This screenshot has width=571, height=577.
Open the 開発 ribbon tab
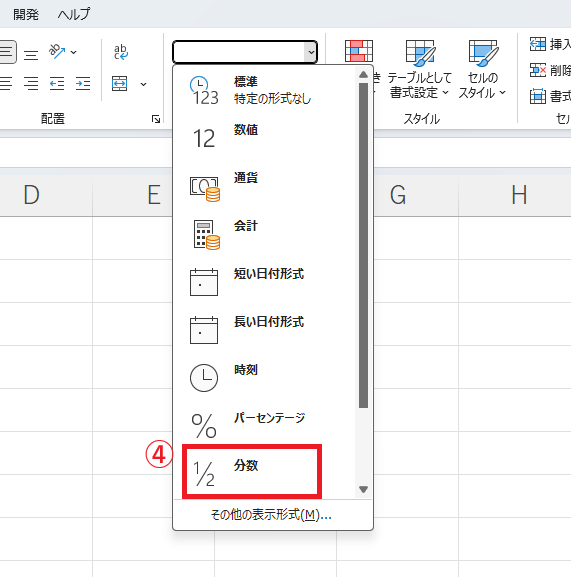(x=26, y=14)
